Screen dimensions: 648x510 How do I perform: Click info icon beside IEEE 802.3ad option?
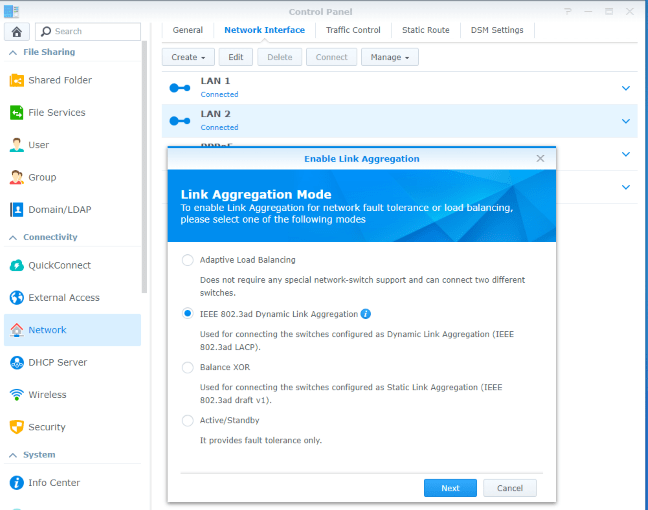pos(366,313)
